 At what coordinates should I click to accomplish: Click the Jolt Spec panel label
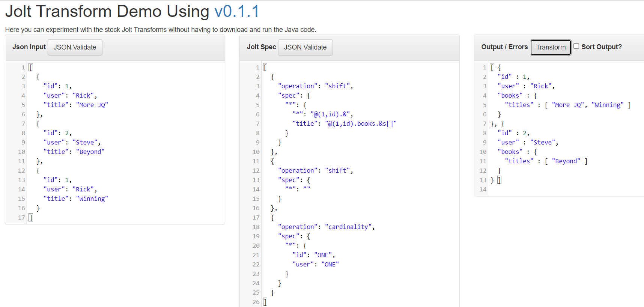click(x=261, y=47)
